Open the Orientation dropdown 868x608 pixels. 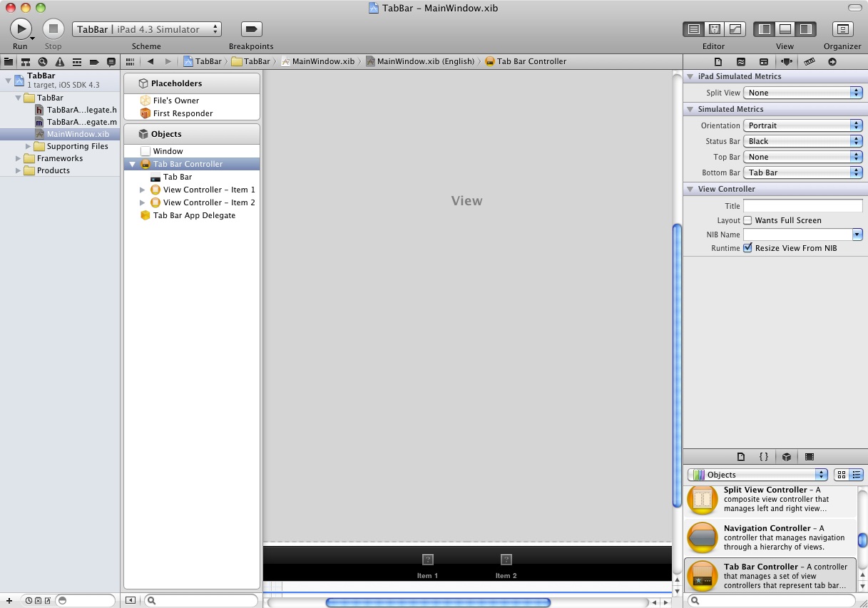coord(802,125)
